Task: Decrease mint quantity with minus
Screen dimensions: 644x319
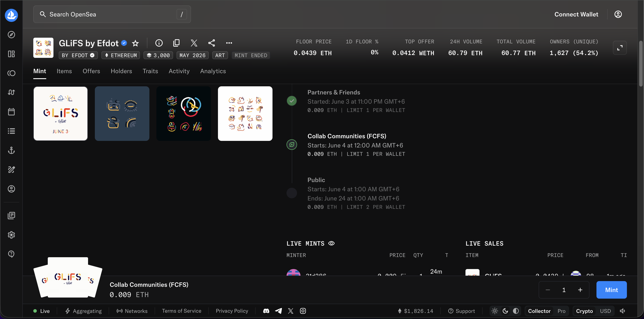Action: [548, 290]
